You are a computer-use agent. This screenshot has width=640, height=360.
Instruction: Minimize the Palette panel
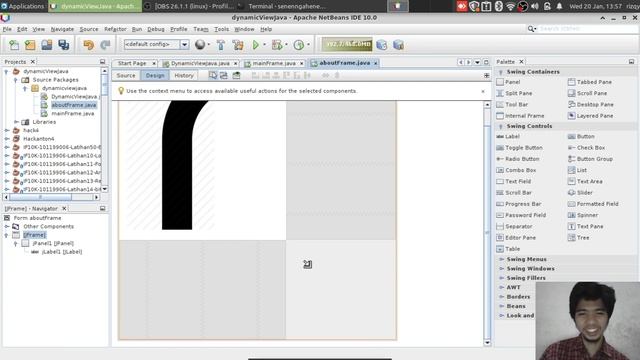pos(631,62)
